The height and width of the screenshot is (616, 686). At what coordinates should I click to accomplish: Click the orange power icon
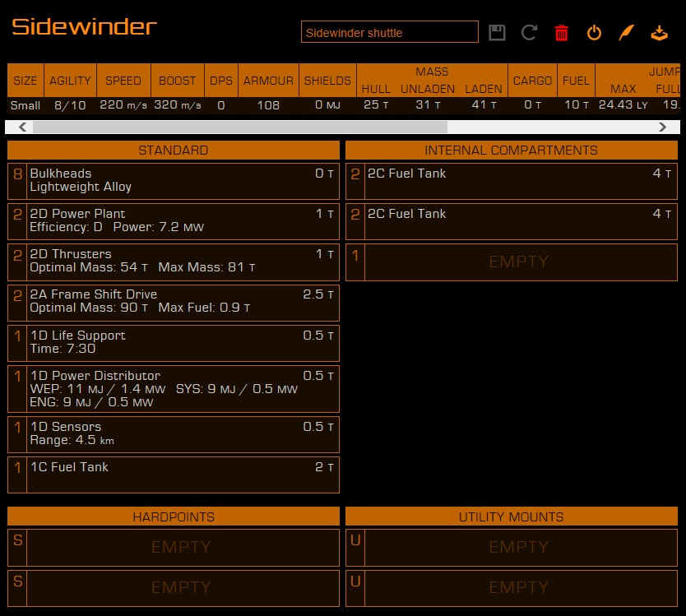594,33
